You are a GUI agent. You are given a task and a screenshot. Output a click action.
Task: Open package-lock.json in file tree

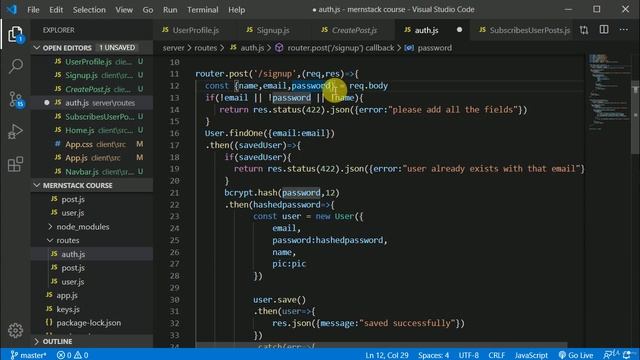[x=92, y=322]
